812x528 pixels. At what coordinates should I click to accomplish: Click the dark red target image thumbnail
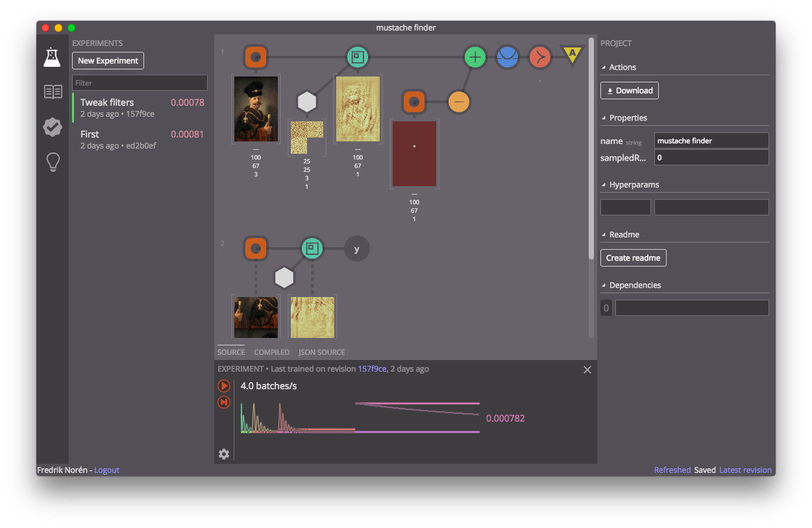(414, 154)
